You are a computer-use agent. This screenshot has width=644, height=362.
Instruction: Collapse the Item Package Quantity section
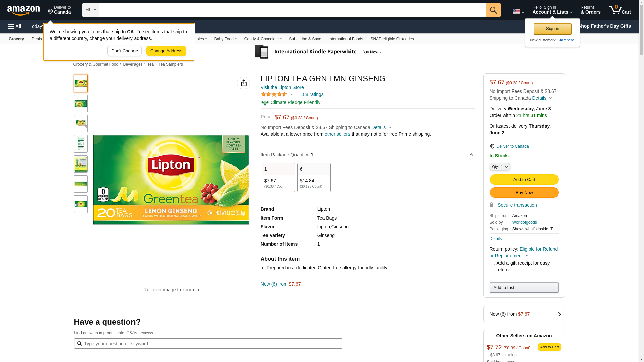(471, 155)
